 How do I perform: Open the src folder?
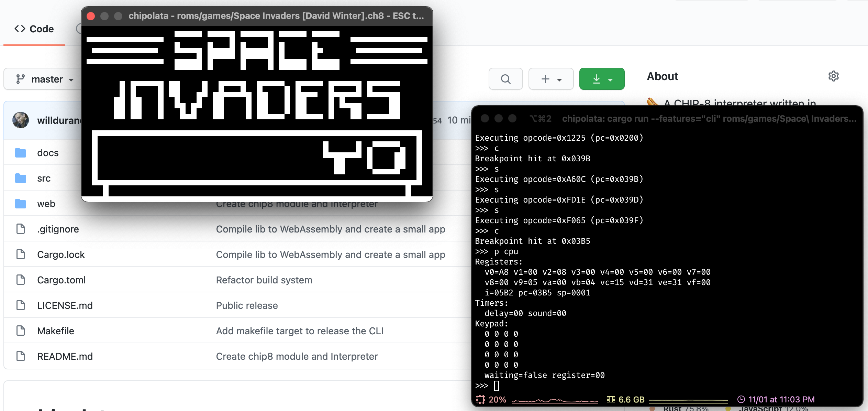pos(44,178)
